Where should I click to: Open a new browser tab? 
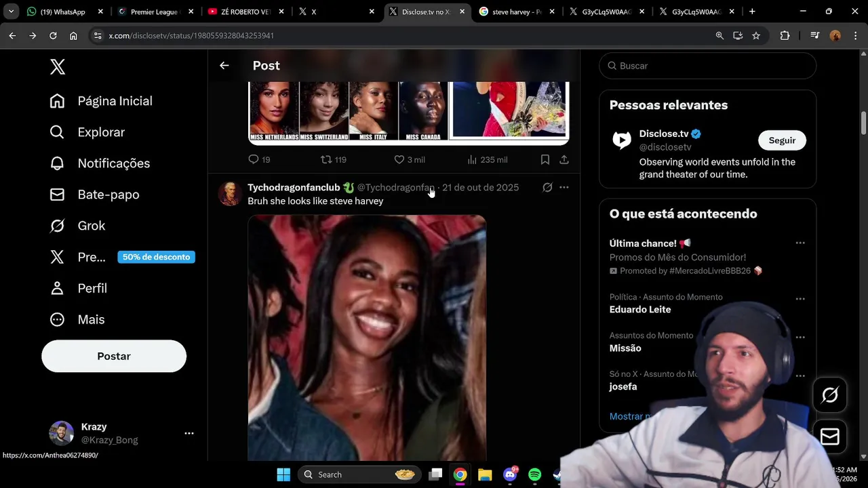(x=752, y=12)
